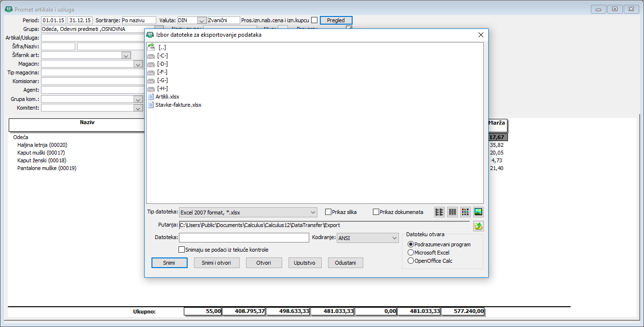The width and height of the screenshot is (644, 327).
Task: Select OpenOffice Calc radio option
Action: coord(411,261)
